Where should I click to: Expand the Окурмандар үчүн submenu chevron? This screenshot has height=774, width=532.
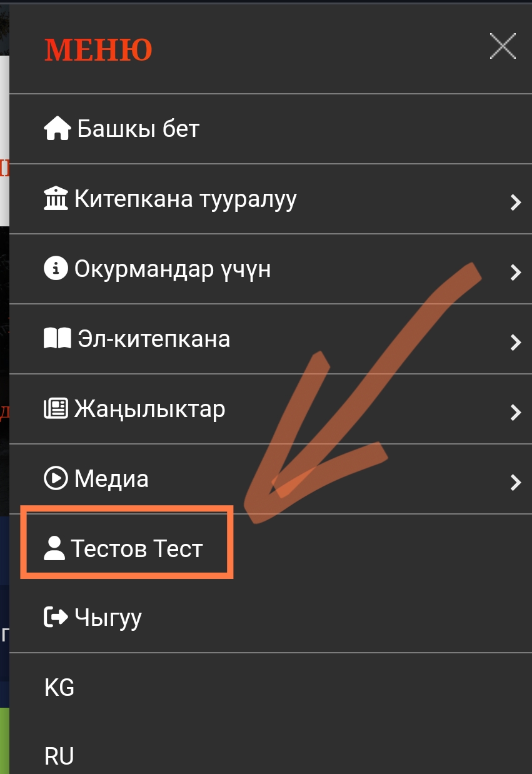pos(515,272)
